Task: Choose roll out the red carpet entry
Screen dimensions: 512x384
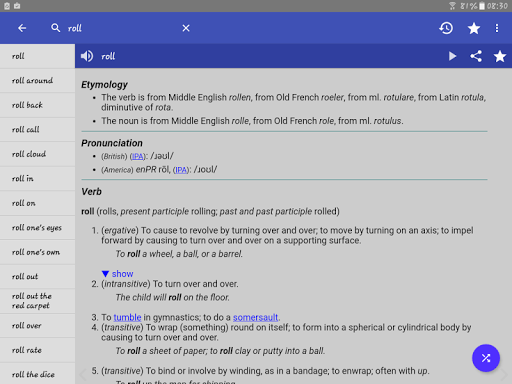Action: pos(37,301)
